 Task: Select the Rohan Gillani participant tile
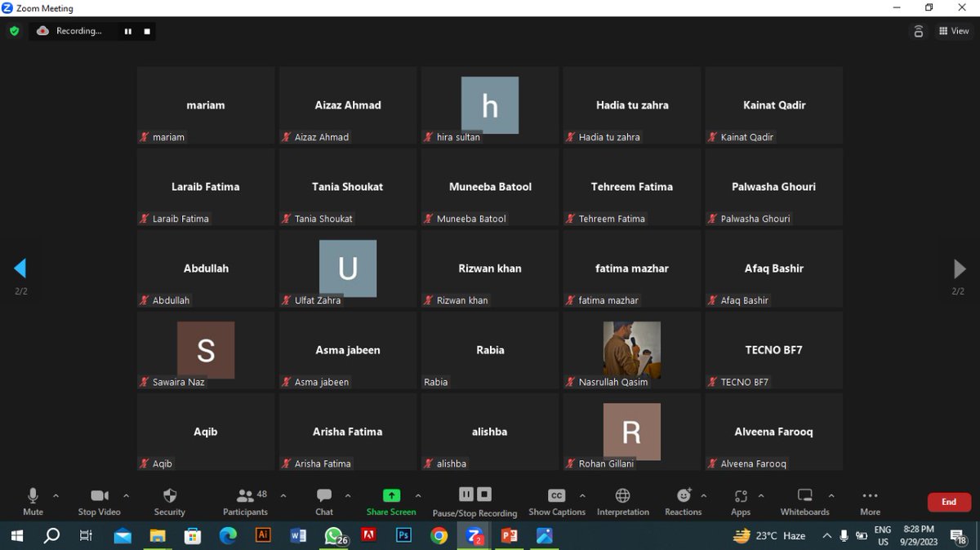click(x=632, y=432)
